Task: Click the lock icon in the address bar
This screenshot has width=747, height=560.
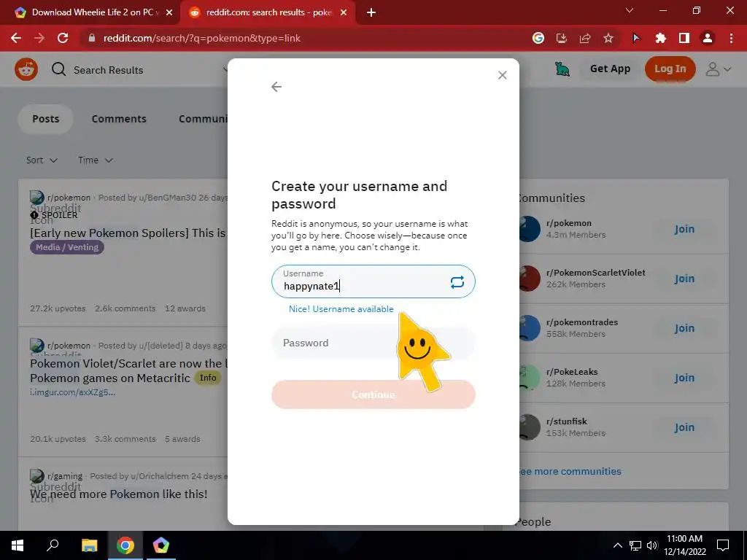Action: coord(92,38)
